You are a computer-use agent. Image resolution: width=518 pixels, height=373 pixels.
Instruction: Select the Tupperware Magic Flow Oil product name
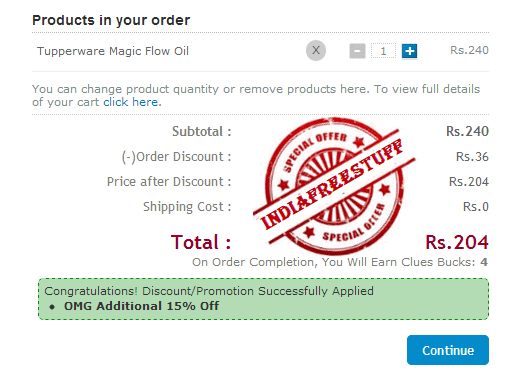(x=113, y=51)
